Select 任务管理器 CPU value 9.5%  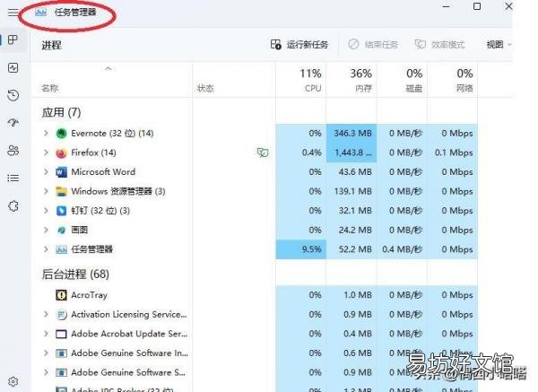coord(311,249)
